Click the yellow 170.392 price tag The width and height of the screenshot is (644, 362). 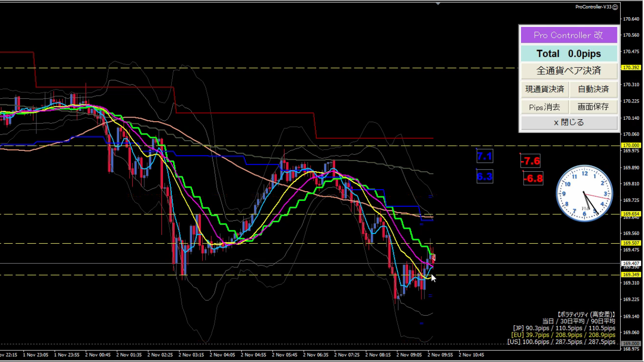coord(631,67)
